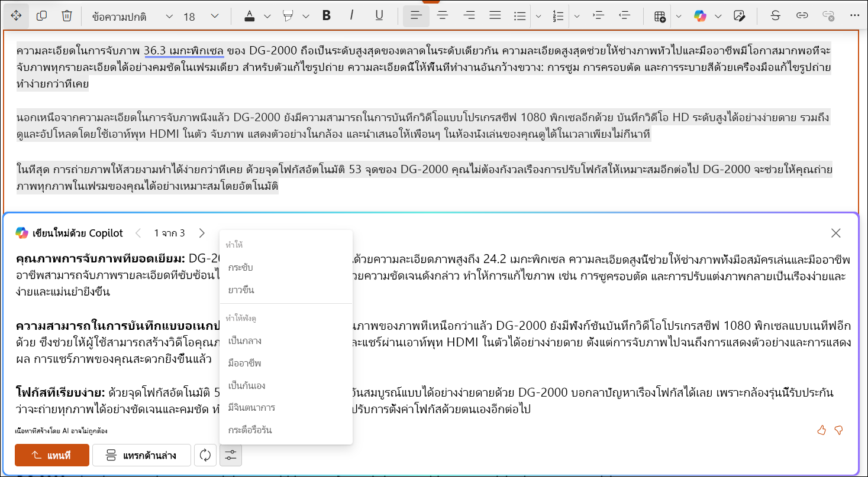Apply bulleted list

[520, 16]
